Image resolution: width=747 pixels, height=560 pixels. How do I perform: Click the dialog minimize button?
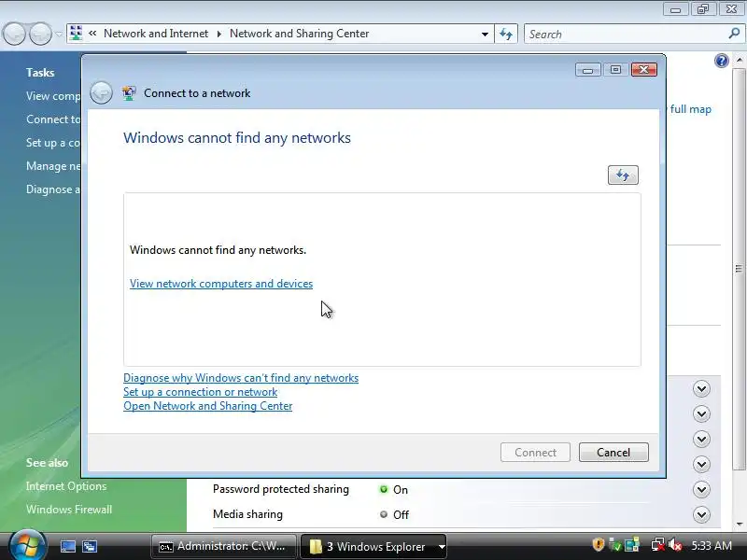[587, 70]
